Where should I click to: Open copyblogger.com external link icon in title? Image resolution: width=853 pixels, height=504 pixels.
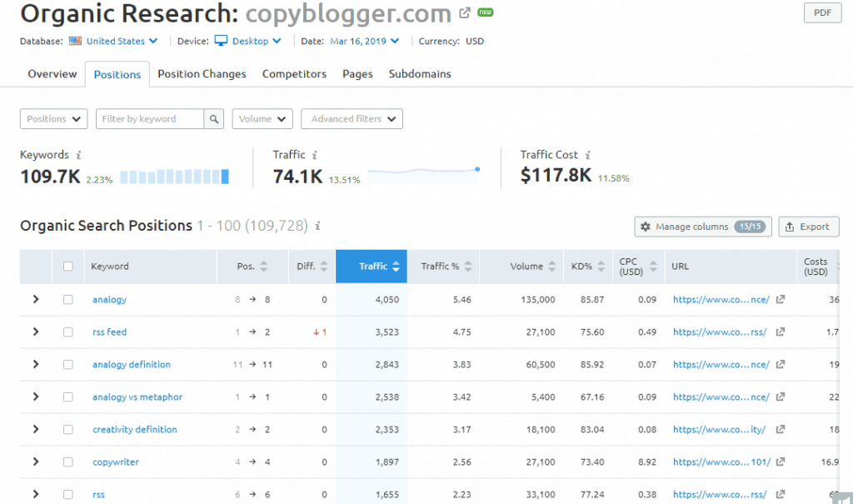(x=465, y=12)
